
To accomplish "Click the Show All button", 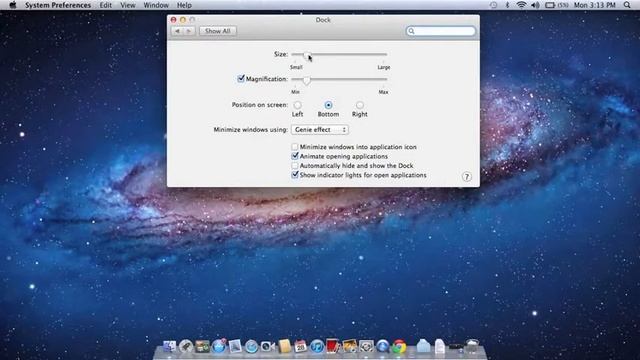I will click(218, 31).
